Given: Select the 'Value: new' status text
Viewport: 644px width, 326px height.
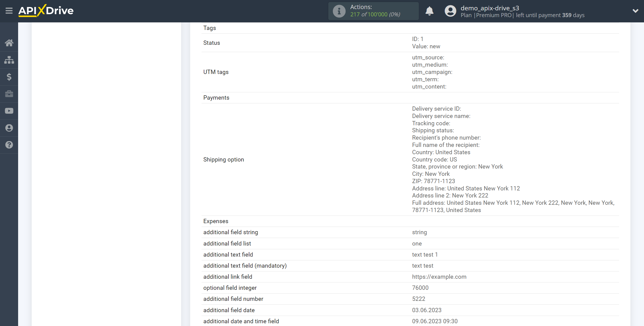Looking at the screenshot, I should coord(426,47).
